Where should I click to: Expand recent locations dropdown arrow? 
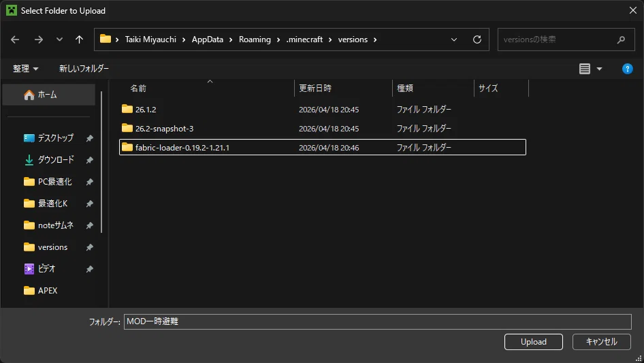click(x=59, y=40)
